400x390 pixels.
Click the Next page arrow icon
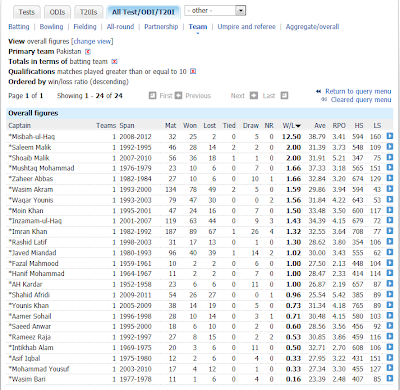pyautogui.click(x=254, y=96)
